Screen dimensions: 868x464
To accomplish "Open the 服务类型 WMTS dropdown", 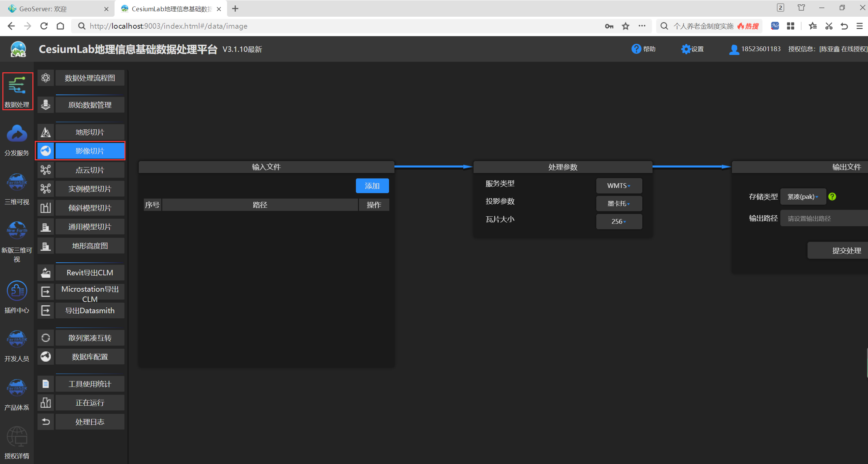I will click(x=619, y=186).
